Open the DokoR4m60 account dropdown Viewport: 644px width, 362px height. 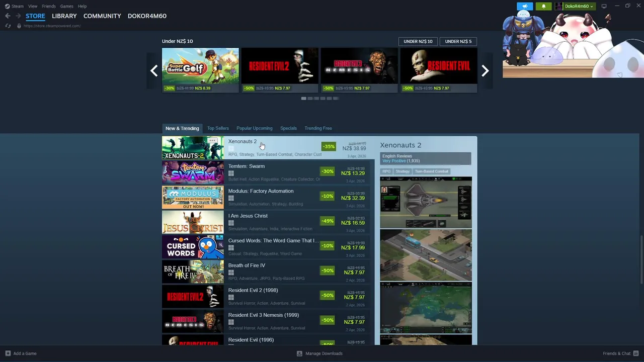[x=575, y=6]
